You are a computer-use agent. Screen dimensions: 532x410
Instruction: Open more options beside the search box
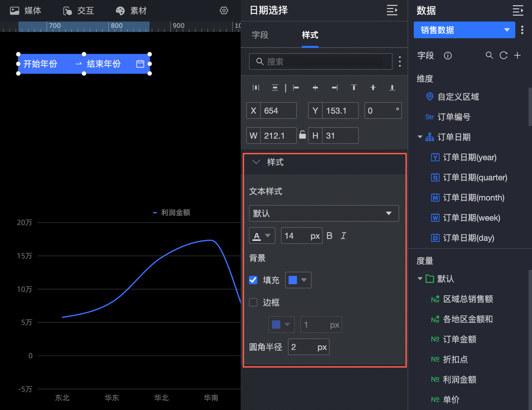click(400, 61)
